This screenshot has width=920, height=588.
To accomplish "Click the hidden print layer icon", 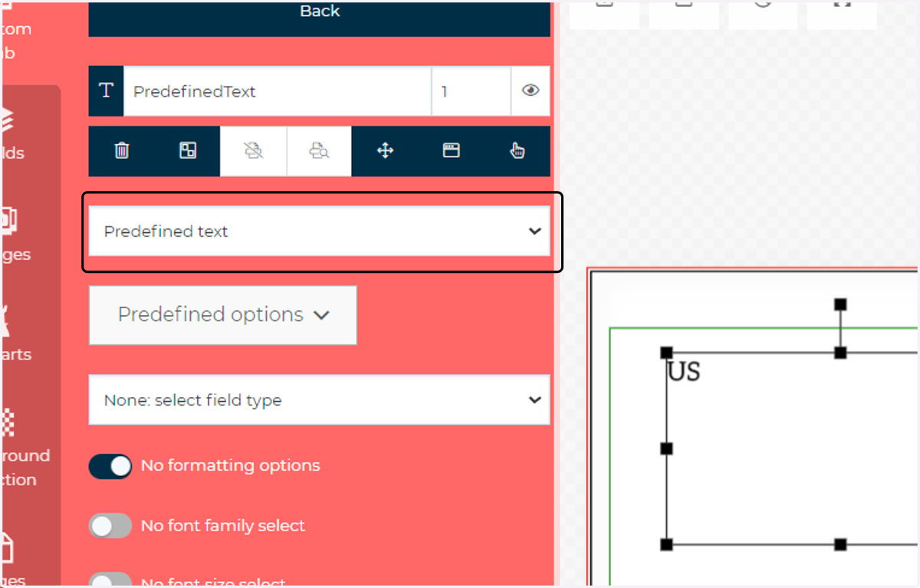I will pyautogui.click(x=254, y=151).
